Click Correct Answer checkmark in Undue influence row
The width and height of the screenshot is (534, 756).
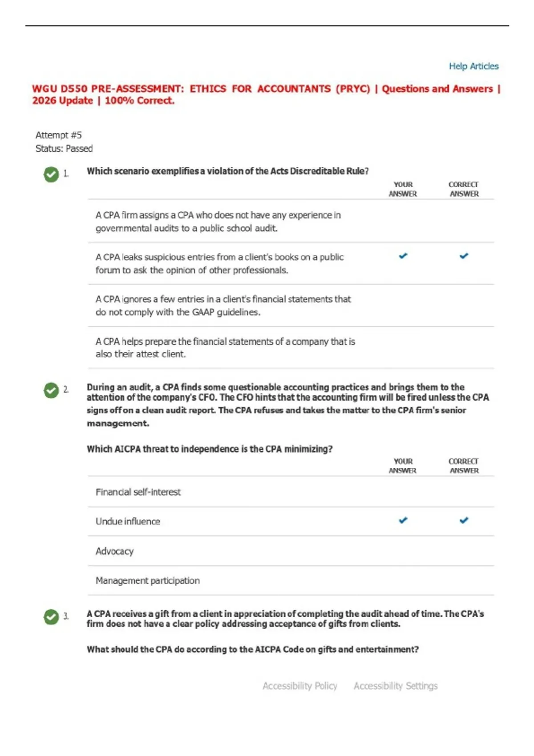(464, 520)
